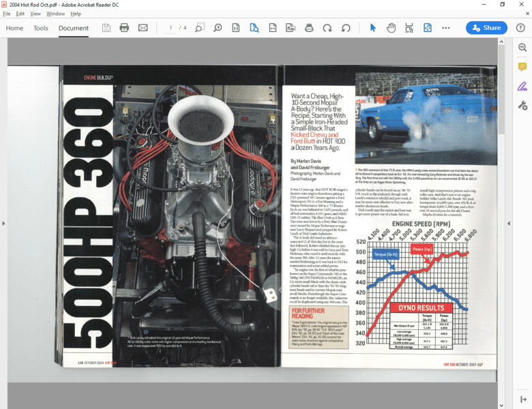532x409 pixels.
Task: Open the Window menu
Action: 56,14
